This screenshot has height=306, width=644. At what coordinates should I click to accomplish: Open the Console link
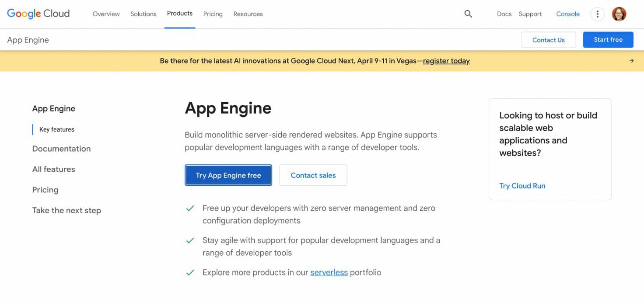(x=568, y=14)
